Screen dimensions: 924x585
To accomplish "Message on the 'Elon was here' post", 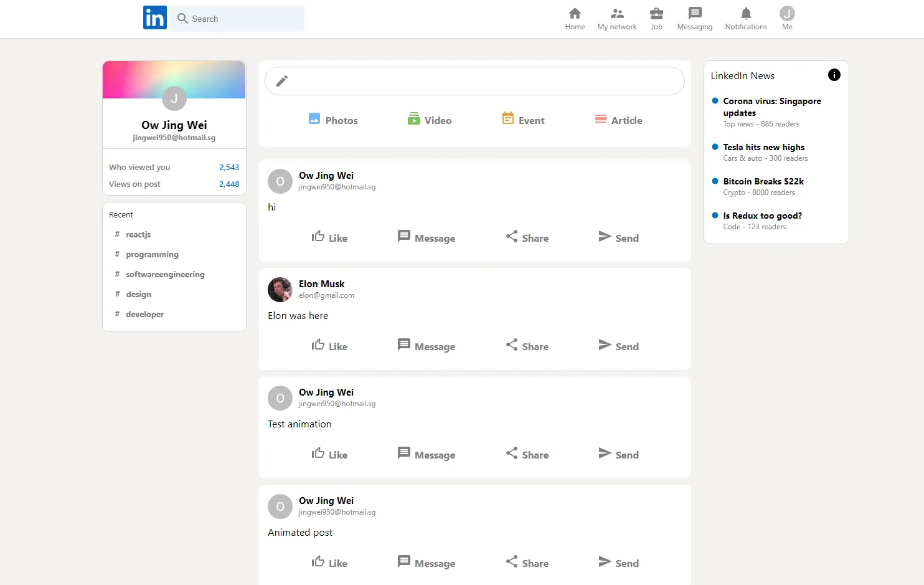I will tap(427, 346).
